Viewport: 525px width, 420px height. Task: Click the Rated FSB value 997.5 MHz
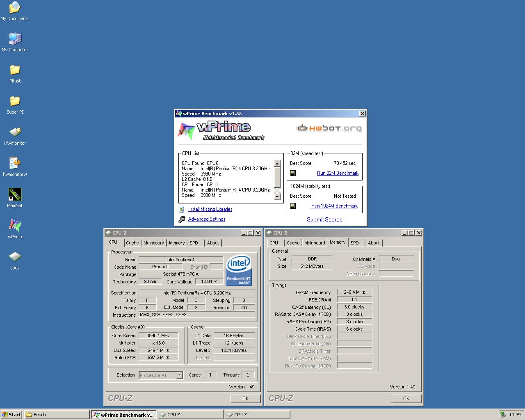[x=158, y=358]
